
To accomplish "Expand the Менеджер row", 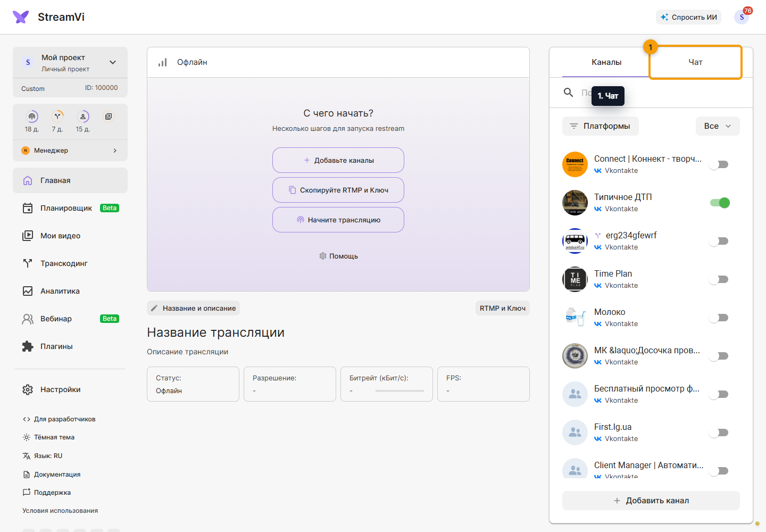I will coord(70,151).
